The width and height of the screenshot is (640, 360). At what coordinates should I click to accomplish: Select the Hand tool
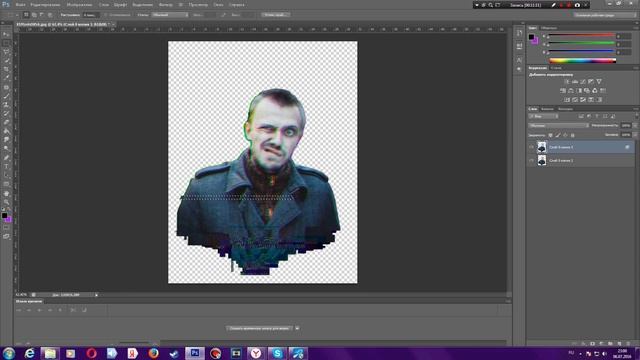click(6, 193)
